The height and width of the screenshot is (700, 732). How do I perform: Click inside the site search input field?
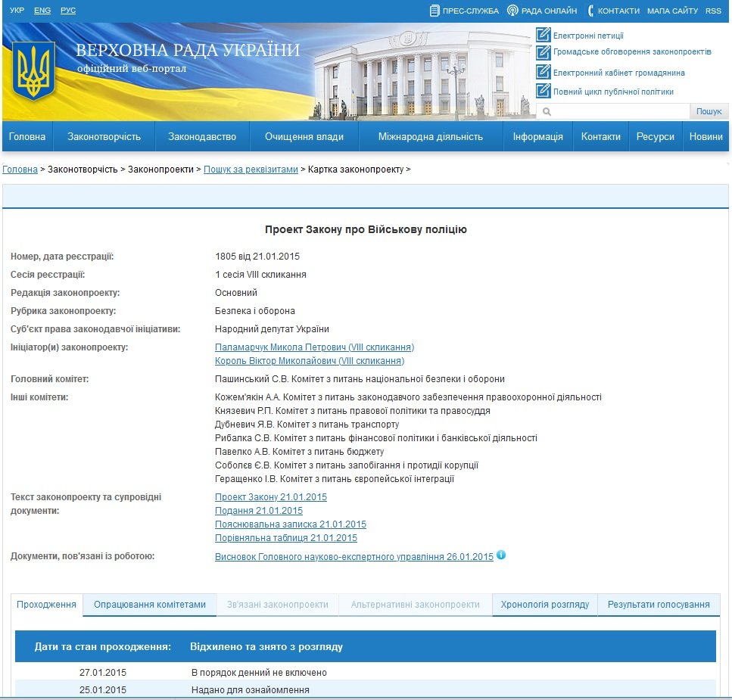point(613,110)
